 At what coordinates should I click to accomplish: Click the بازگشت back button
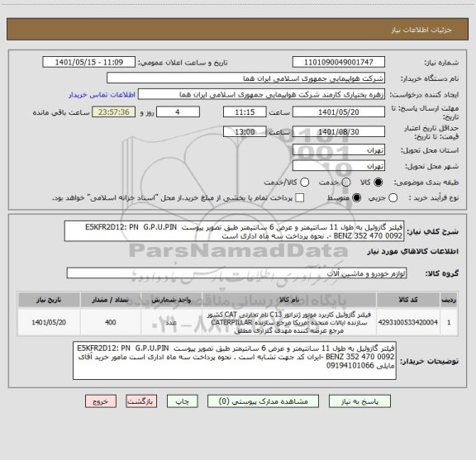[141, 401]
